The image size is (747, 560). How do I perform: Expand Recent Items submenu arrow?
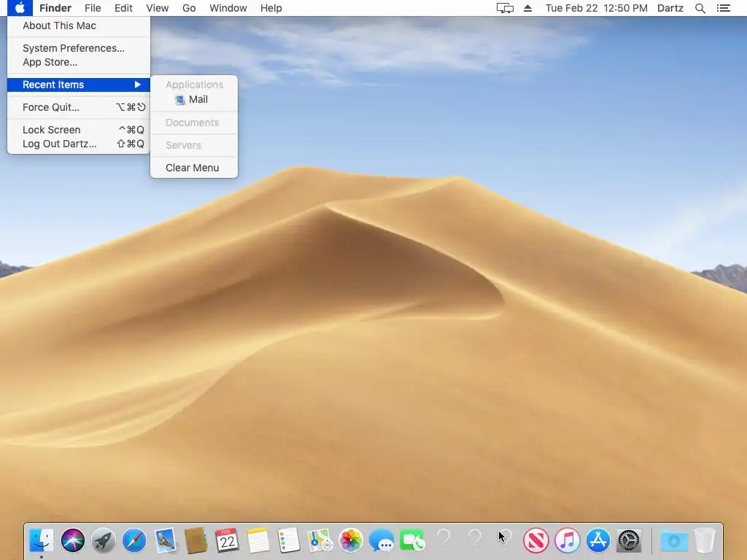tap(138, 85)
